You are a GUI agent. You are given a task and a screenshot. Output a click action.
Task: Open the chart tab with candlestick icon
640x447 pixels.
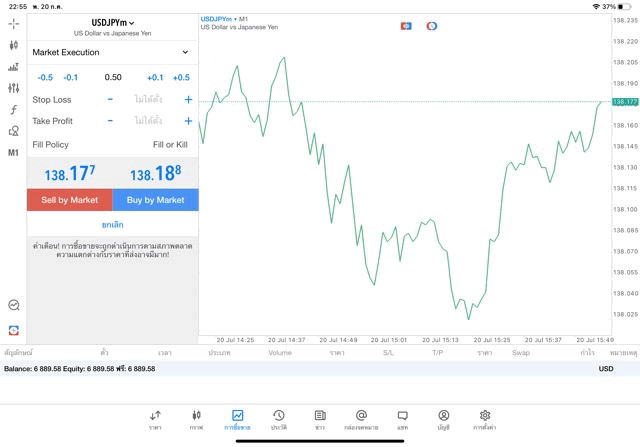[x=196, y=420]
